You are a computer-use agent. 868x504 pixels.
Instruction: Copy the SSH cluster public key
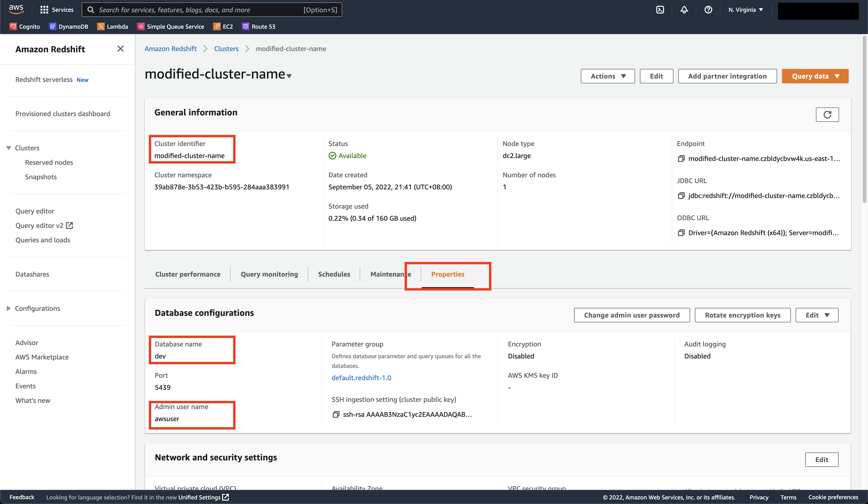coord(336,414)
